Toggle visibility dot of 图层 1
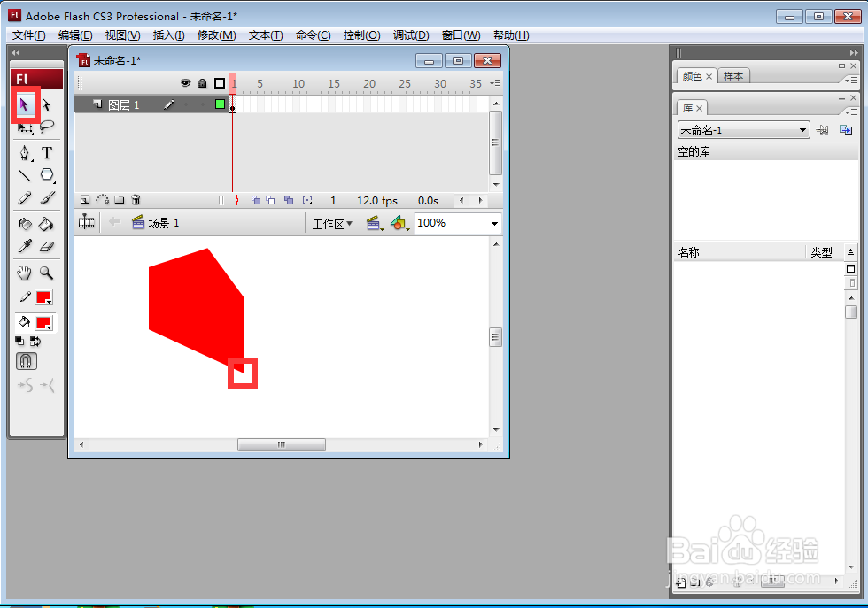Image resolution: width=868 pixels, height=608 pixels. tap(186, 104)
